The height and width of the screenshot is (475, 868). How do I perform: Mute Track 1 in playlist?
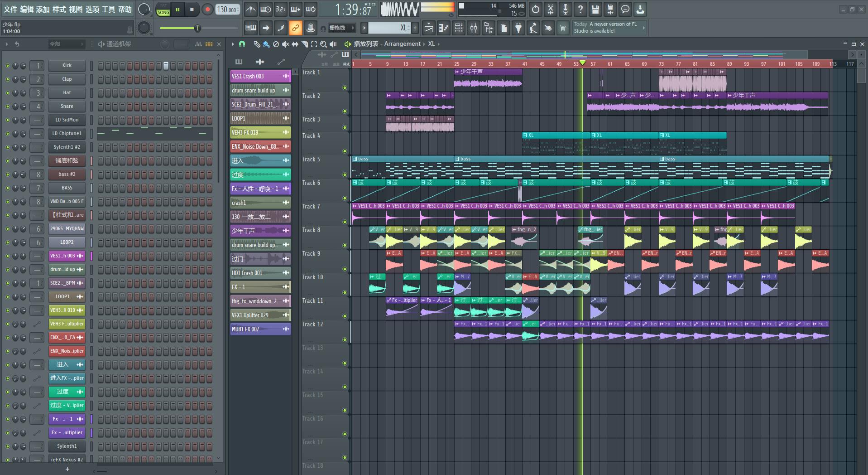click(345, 88)
